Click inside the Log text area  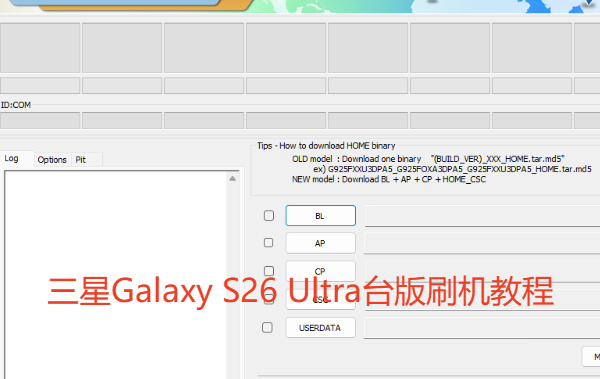click(x=116, y=275)
